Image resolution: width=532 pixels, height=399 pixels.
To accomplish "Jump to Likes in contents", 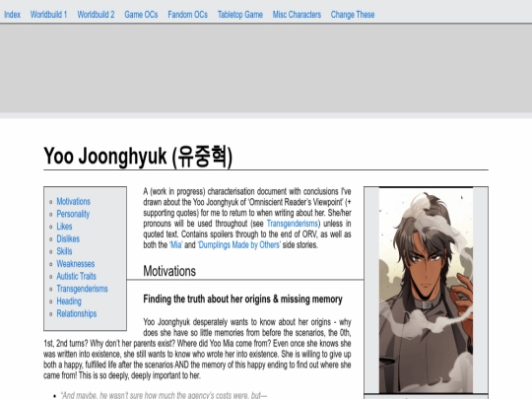I will (x=64, y=227).
